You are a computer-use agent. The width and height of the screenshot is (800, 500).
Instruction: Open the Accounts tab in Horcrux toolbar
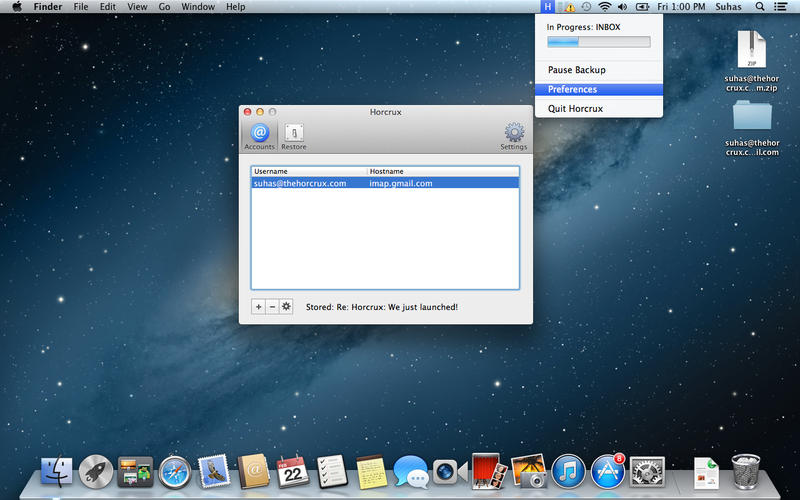[x=259, y=135]
